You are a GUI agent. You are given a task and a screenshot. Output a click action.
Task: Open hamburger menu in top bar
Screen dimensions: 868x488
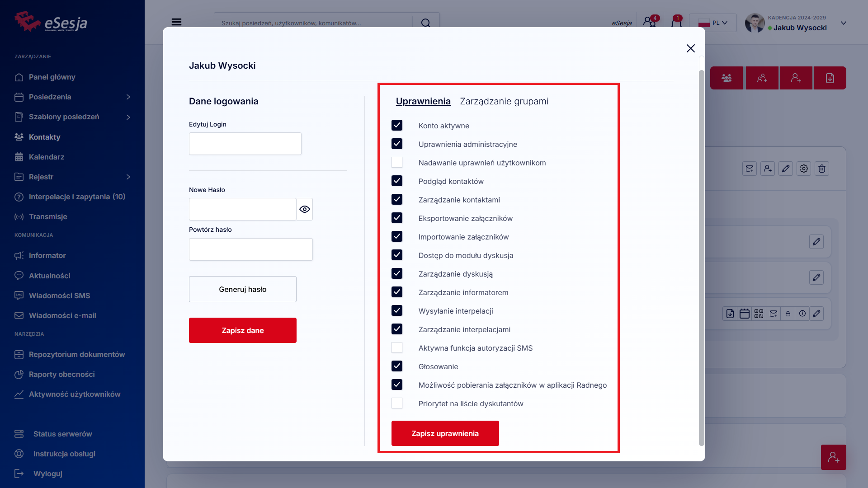[176, 22]
